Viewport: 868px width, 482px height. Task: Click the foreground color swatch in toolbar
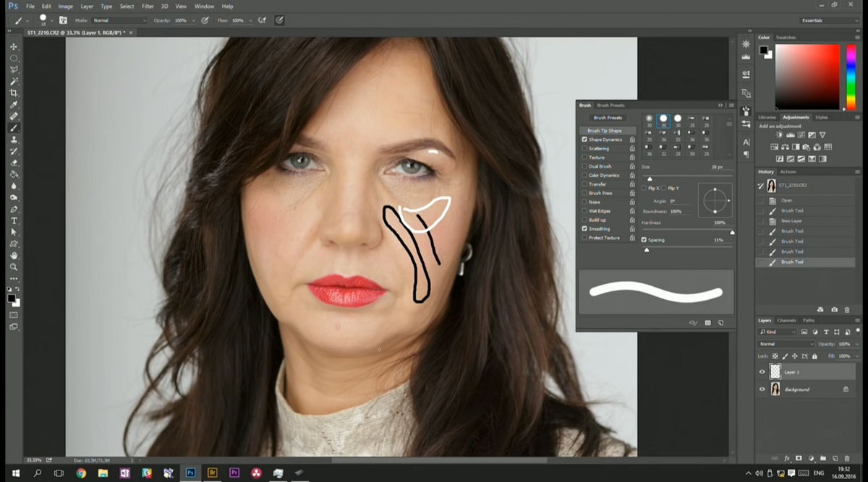coord(12,298)
